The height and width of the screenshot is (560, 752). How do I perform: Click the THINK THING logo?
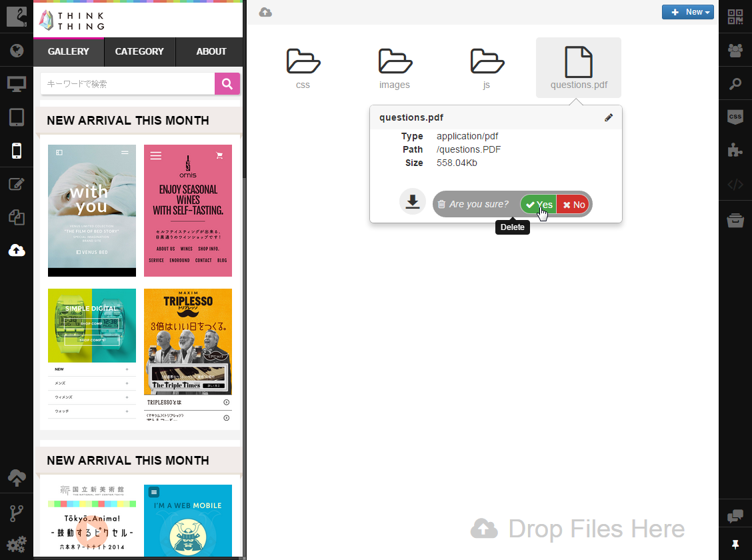coord(71,21)
